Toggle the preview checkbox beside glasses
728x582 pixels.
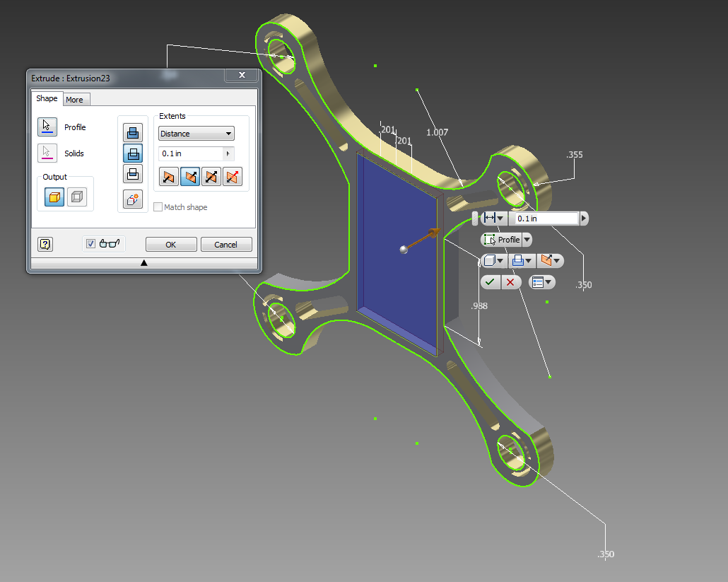click(x=91, y=243)
